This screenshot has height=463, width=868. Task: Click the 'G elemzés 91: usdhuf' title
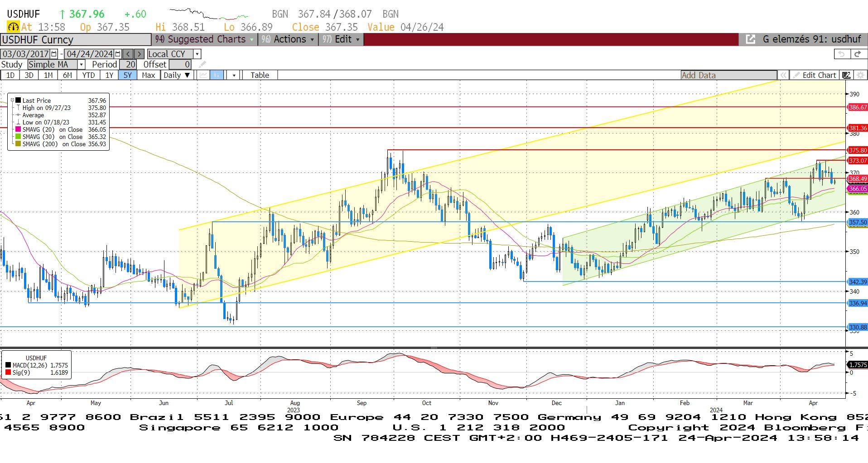click(812, 39)
